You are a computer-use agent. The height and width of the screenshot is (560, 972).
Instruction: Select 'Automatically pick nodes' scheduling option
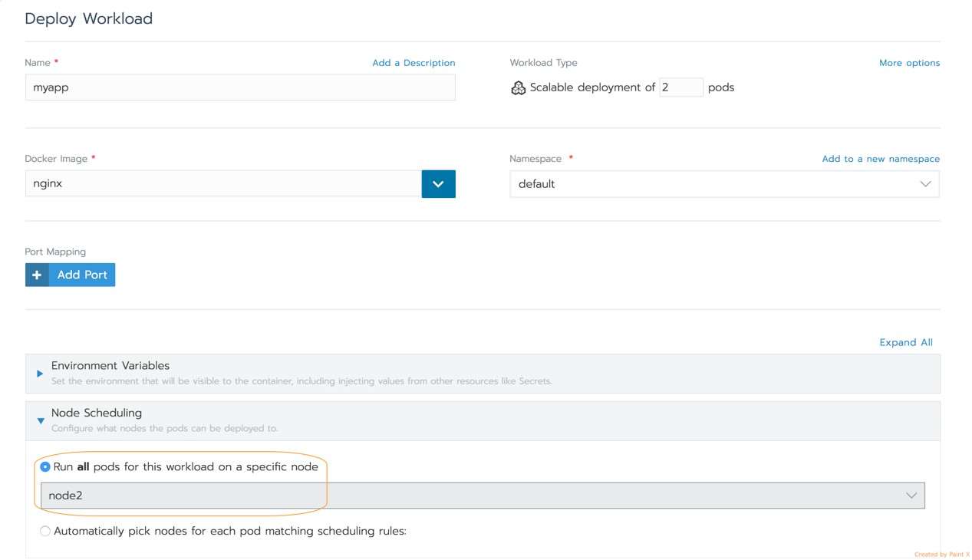point(45,531)
